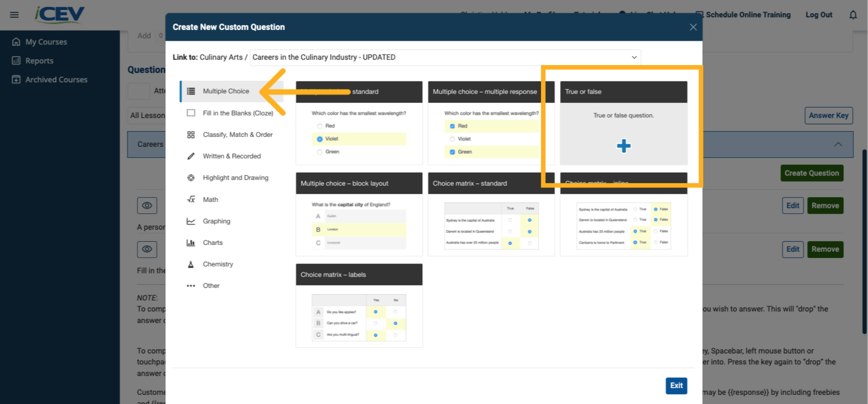Click the iCEV logo
The height and width of the screenshot is (404, 868).
coord(60,14)
